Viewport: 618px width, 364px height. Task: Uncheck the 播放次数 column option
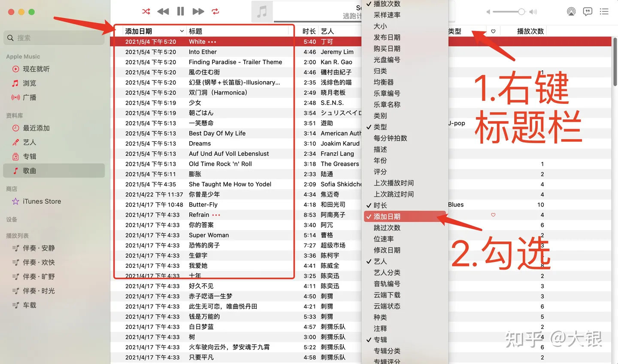[406, 4]
